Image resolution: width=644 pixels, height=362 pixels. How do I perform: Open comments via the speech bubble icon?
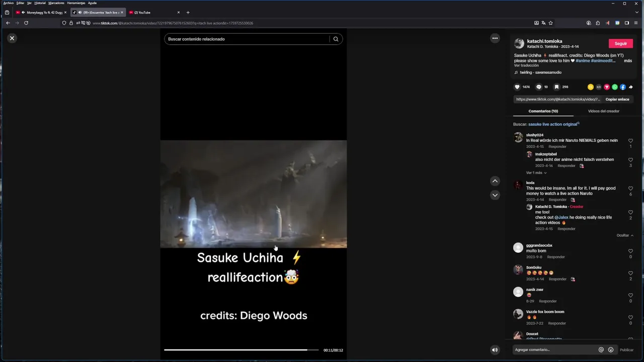point(539,87)
